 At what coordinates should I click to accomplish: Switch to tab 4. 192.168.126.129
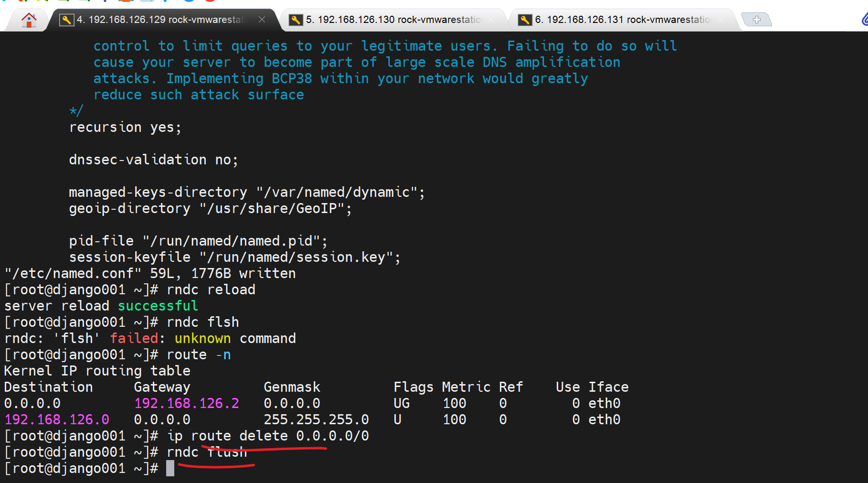click(x=161, y=20)
